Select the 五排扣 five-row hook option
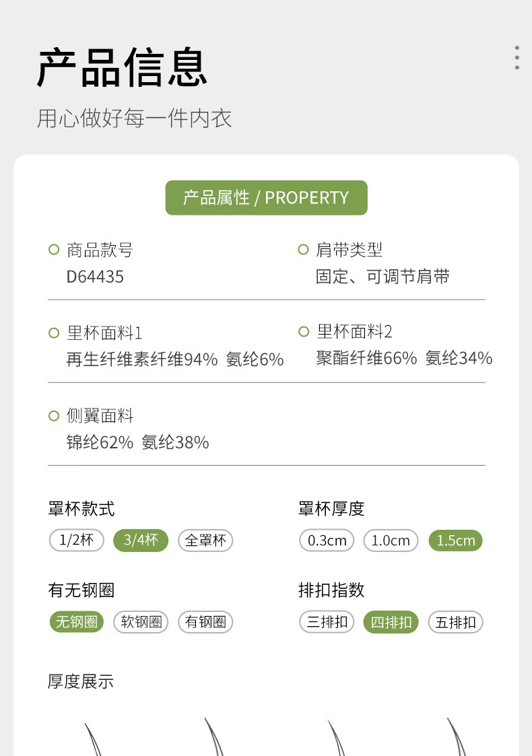The image size is (532, 756). click(x=456, y=622)
